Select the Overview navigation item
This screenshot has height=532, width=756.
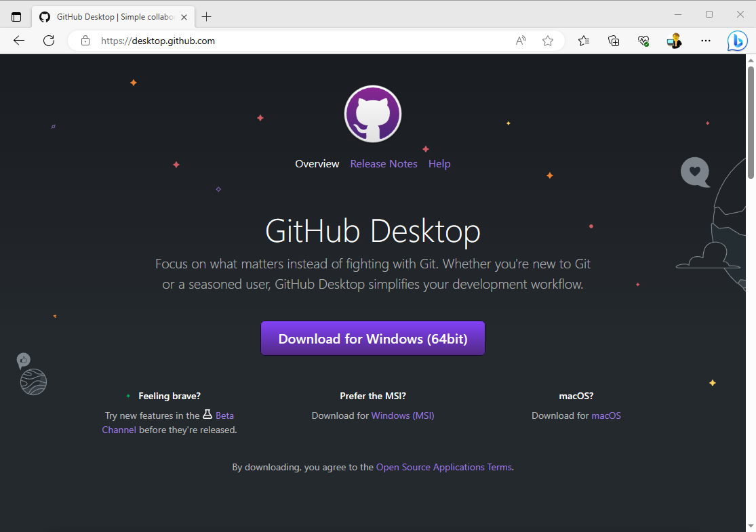(x=317, y=164)
